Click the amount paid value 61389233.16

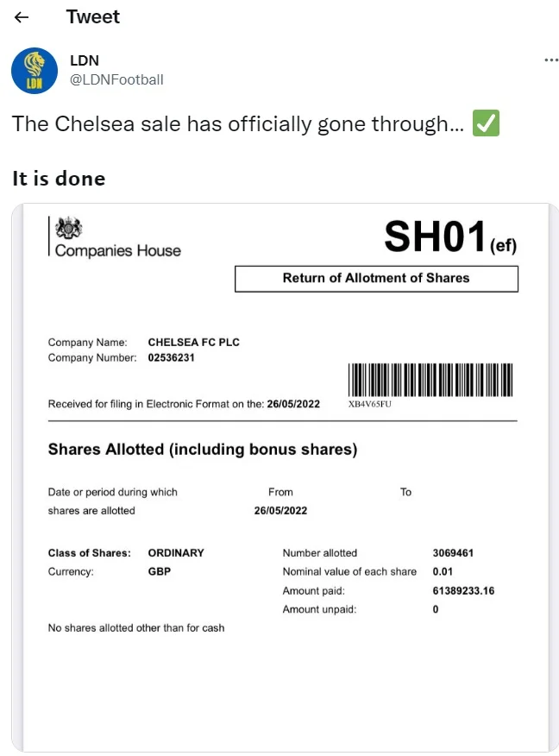[x=463, y=590]
